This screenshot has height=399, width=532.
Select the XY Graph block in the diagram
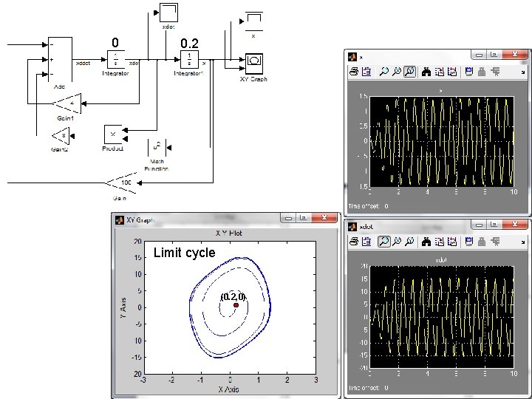point(254,64)
